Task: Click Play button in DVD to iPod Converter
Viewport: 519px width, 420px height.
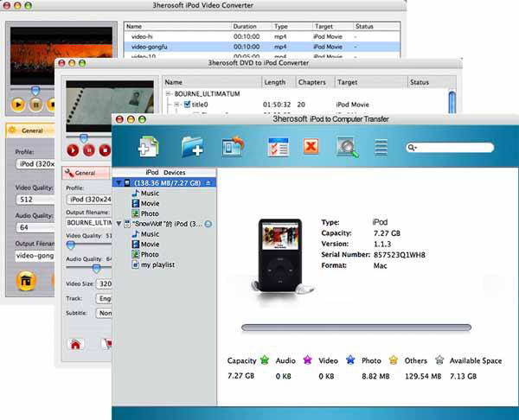Action: 73,150
